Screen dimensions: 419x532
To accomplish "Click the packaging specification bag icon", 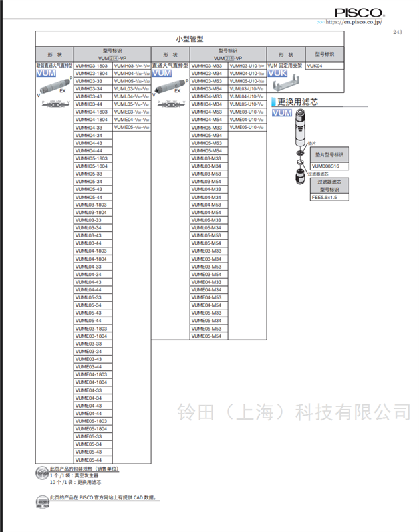I will [41, 473].
